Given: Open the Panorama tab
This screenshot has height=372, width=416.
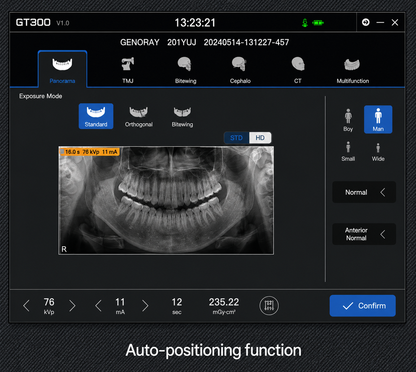Looking at the screenshot, I should click(x=62, y=69).
